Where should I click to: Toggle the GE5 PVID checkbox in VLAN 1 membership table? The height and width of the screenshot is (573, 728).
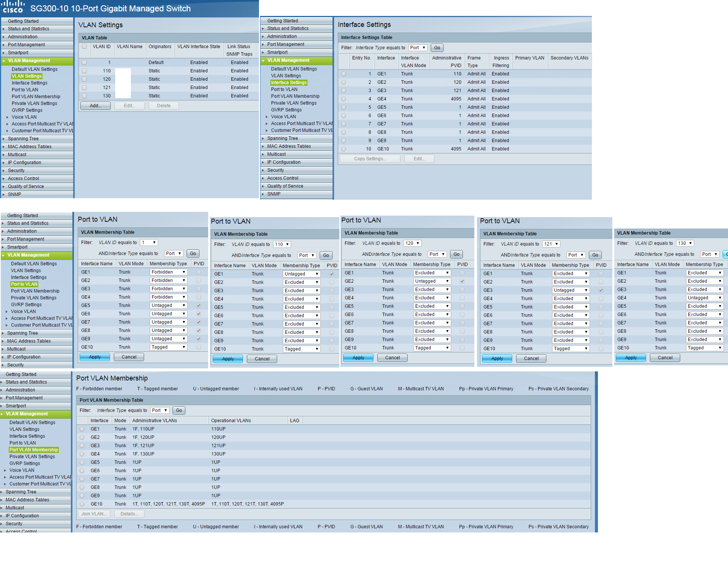[x=199, y=305]
